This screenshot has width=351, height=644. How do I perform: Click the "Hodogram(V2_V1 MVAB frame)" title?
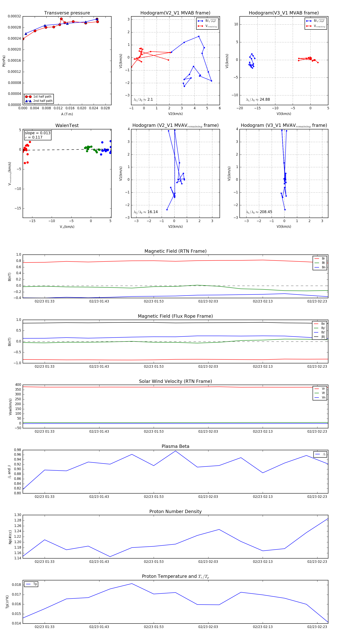[175, 13]
